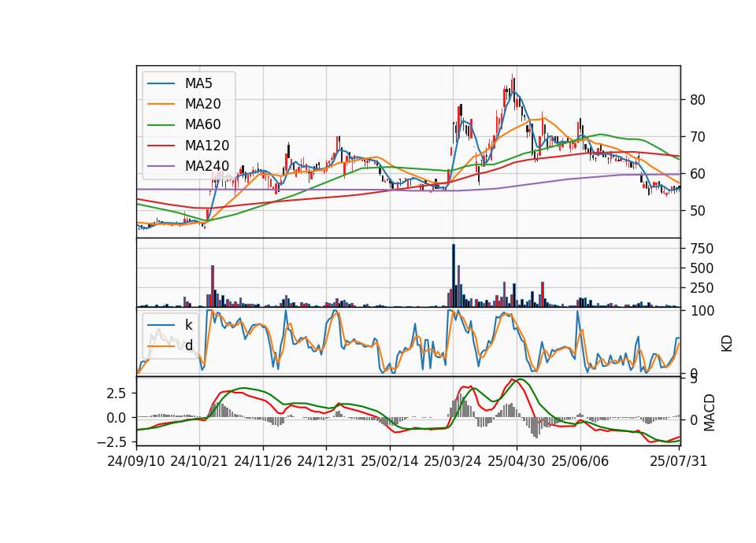Click the orange MA20 legend line sample
Image resolution: width=756 pixels, height=543 pixels.
pos(161,105)
